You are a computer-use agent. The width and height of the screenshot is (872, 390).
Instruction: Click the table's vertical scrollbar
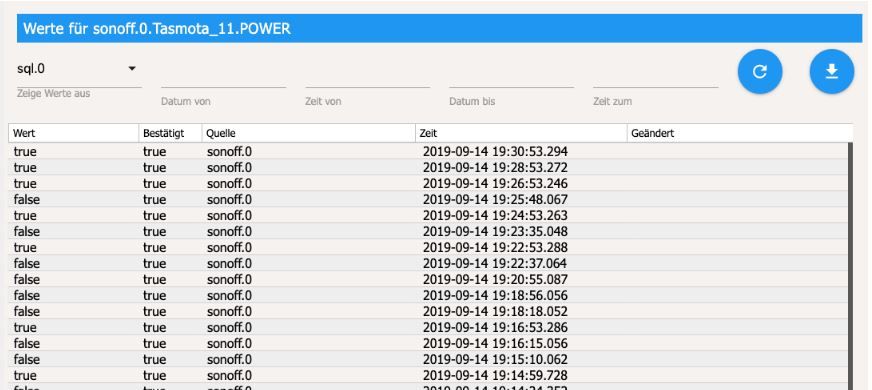(x=850, y=266)
